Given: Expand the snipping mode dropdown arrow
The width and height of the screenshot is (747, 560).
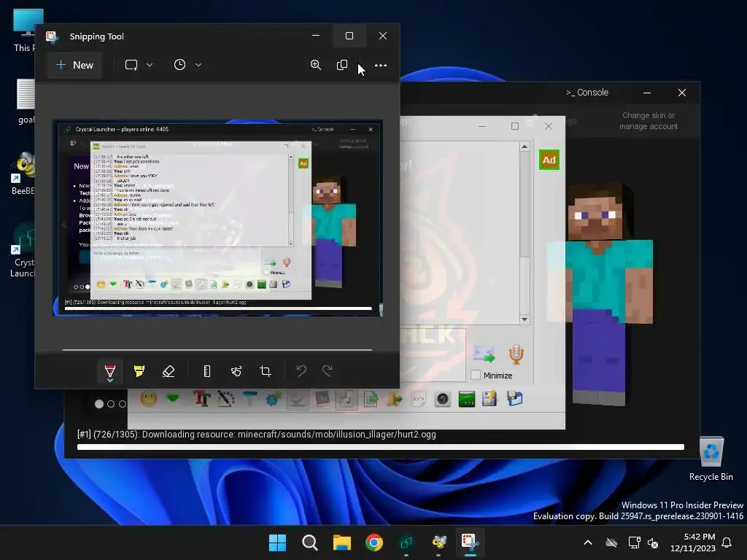Looking at the screenshot, I should (150, 65).
